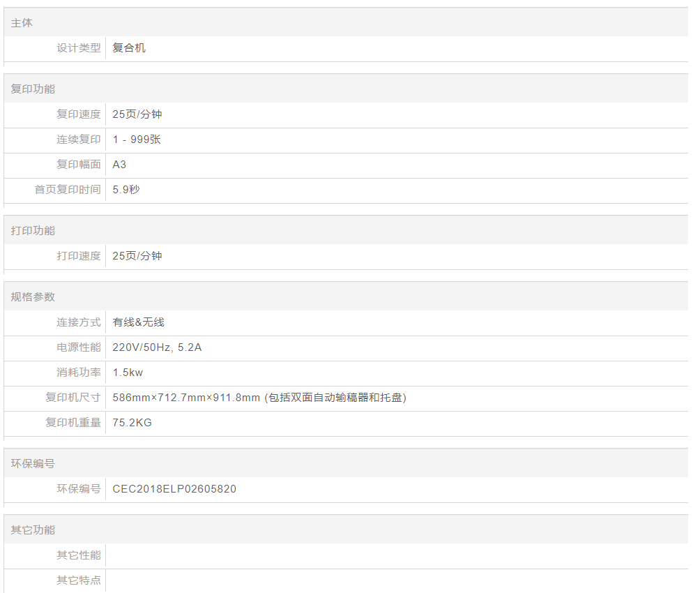Click the 打印功能 section header

[33, 231]
